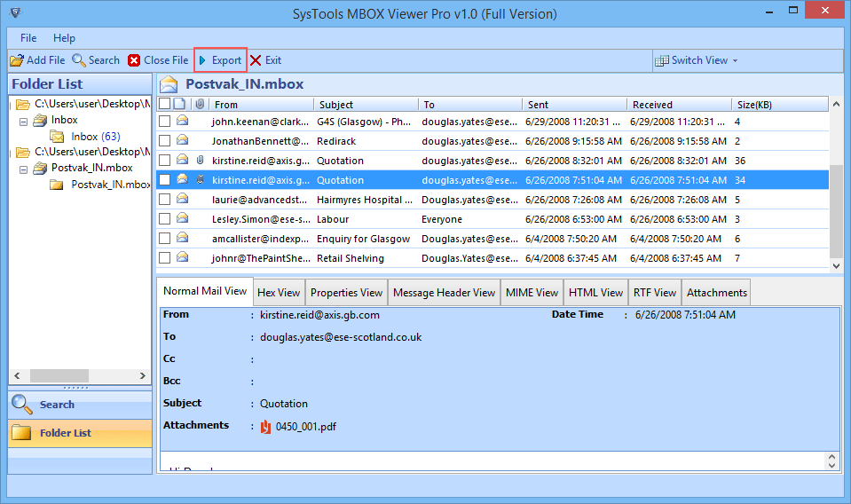The height and width of the screenshot is (504, 851).
Task: Click envelope icon of Retail Shelving email
Action: pos(183,256)
